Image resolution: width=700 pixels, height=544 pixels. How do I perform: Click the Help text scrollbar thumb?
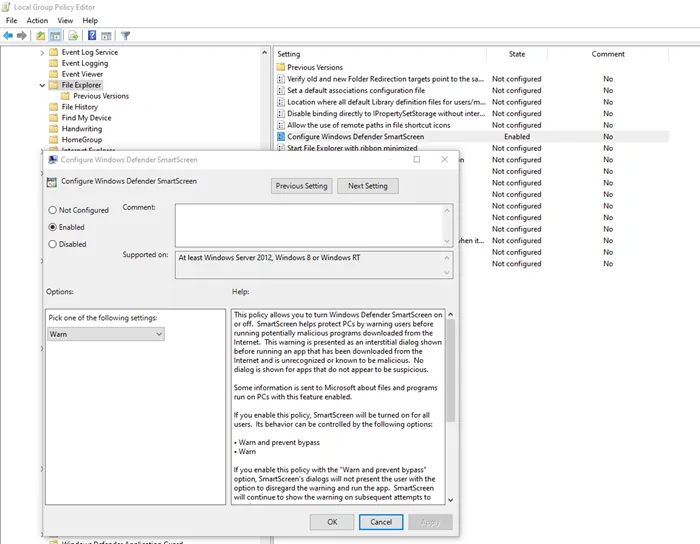pyautogui.click(x=450, y=370)
